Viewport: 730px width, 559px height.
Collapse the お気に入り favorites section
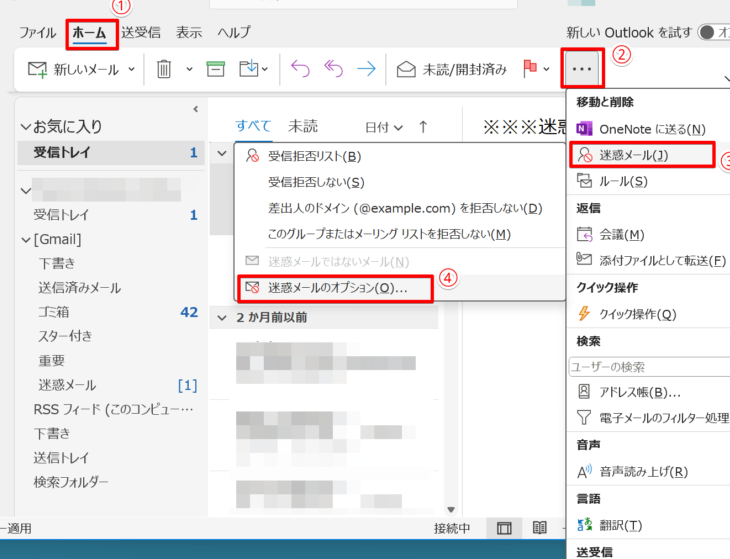pos(27,127)
